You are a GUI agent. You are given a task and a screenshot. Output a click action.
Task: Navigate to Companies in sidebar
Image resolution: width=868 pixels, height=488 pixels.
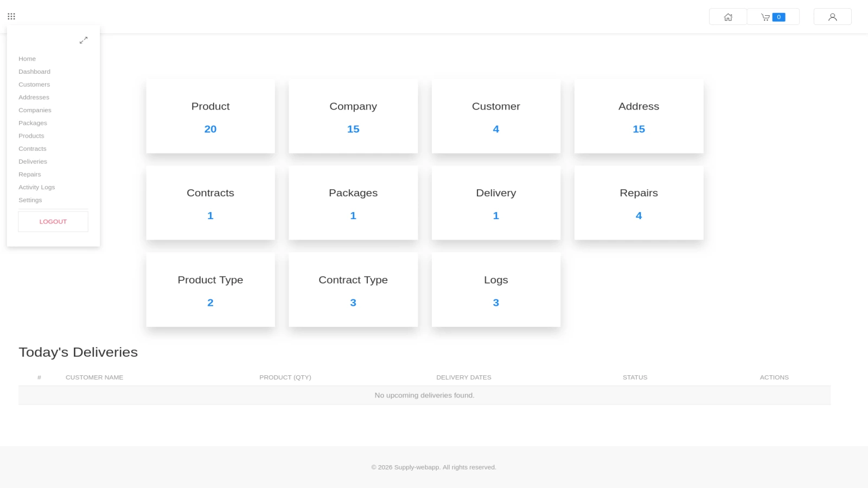click(35, 110)
